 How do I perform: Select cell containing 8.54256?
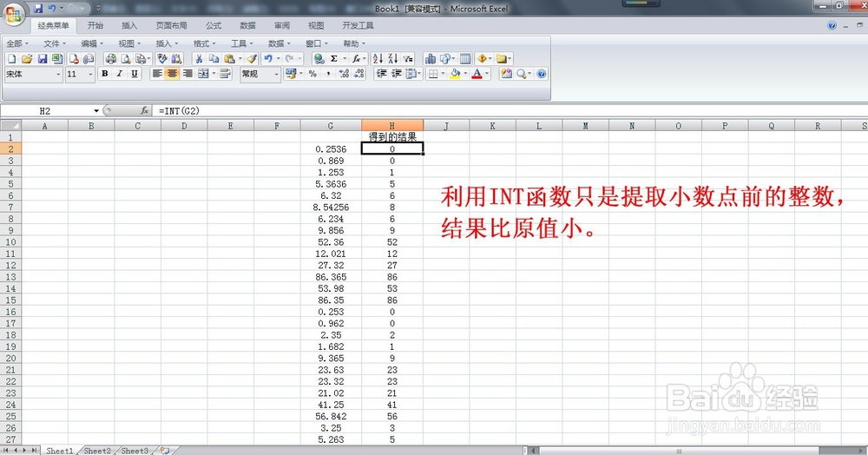click(331, 207)
